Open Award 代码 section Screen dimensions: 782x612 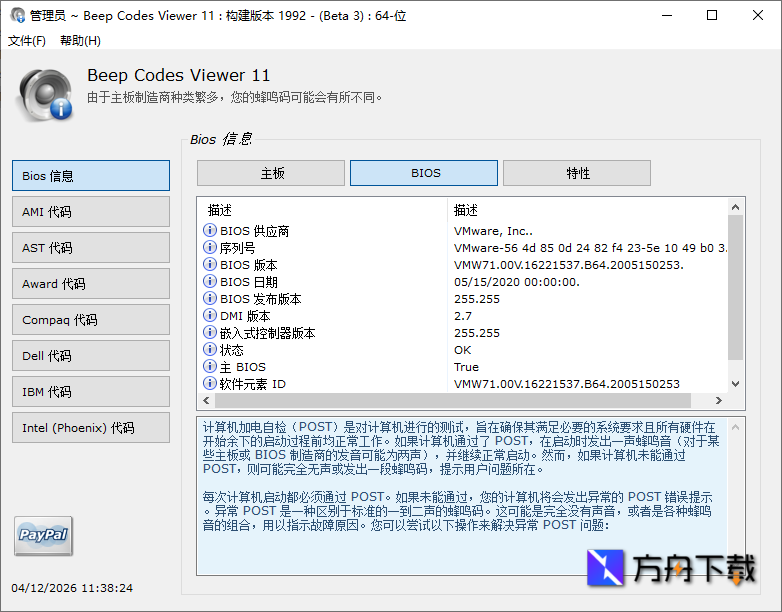(91, 283)
